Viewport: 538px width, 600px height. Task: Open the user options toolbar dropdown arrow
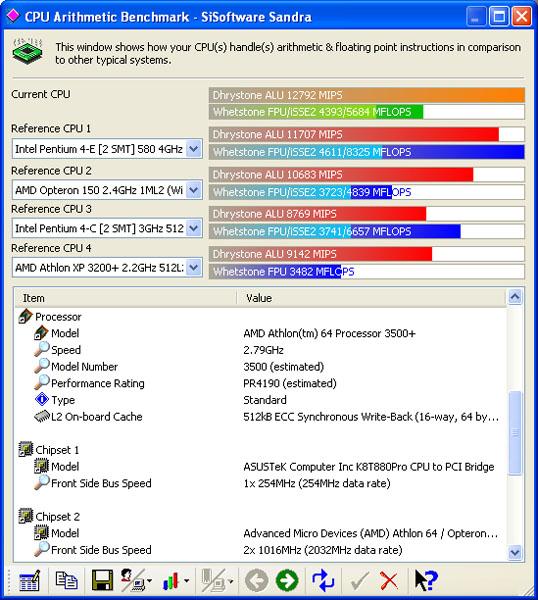tap(149, 581)
